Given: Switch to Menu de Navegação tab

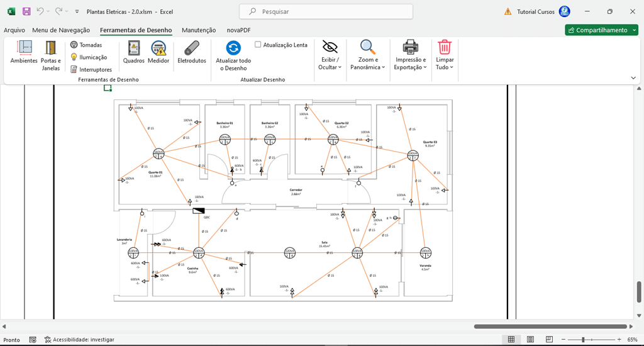Looking at the screenshot, I should (x=61, y=30).
